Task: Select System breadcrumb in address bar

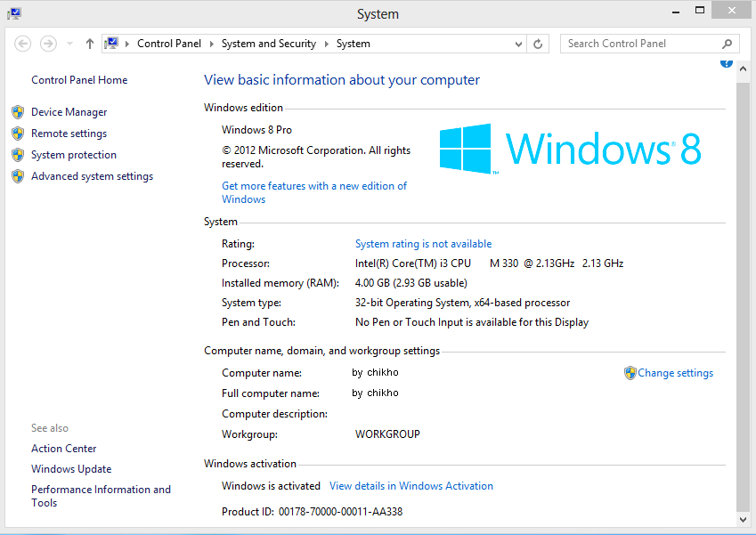Action: tap(354, 44)
